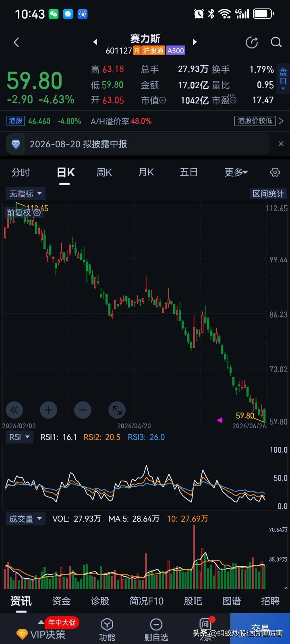Viewport: 290px width, 644px height.
Task: Tap the magenta triangle chart marker
Action: pyautogui.click(x=220, y=420)
